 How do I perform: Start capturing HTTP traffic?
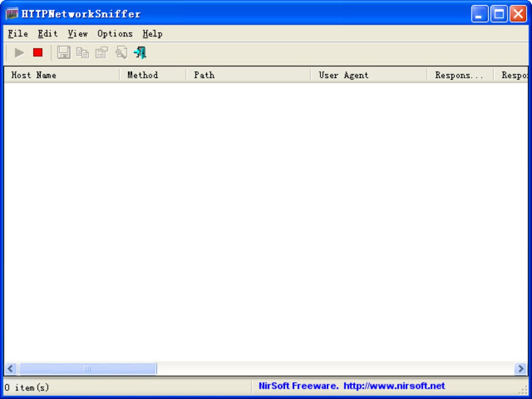18,52
